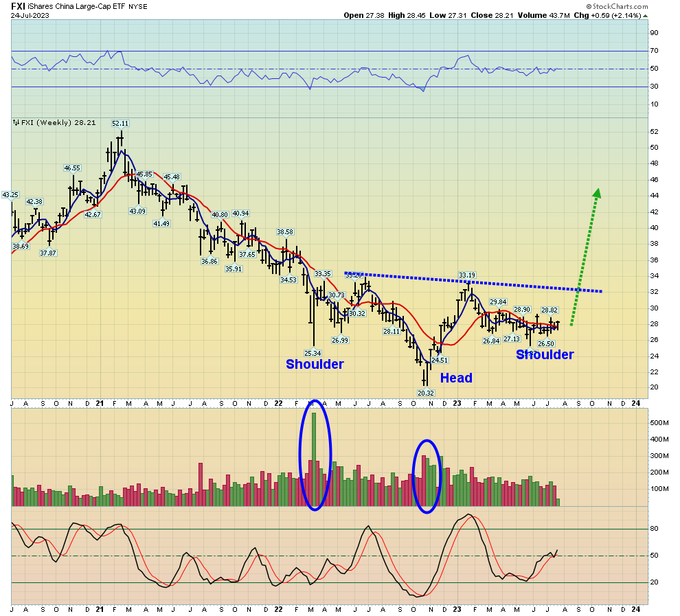Click the 35.91 price label
Viewport: 680px width, 616px height.
(x=234, y=269)
